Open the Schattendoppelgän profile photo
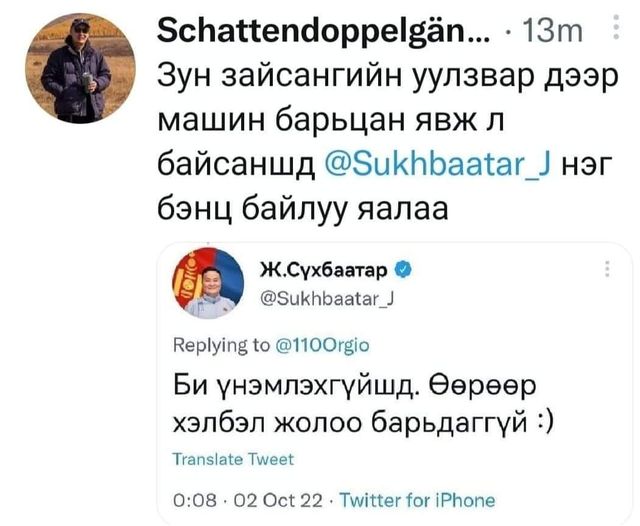Screen dimensions: 640x526 pos(80,68)
